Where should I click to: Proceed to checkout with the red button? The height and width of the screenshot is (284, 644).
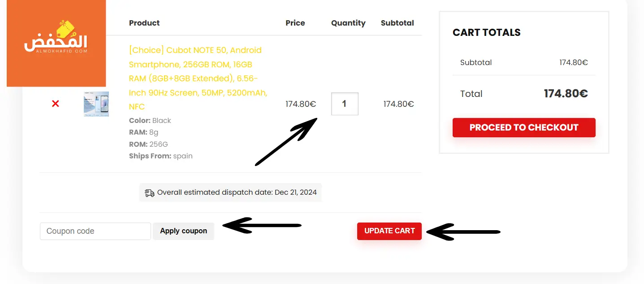coord(524,127)
